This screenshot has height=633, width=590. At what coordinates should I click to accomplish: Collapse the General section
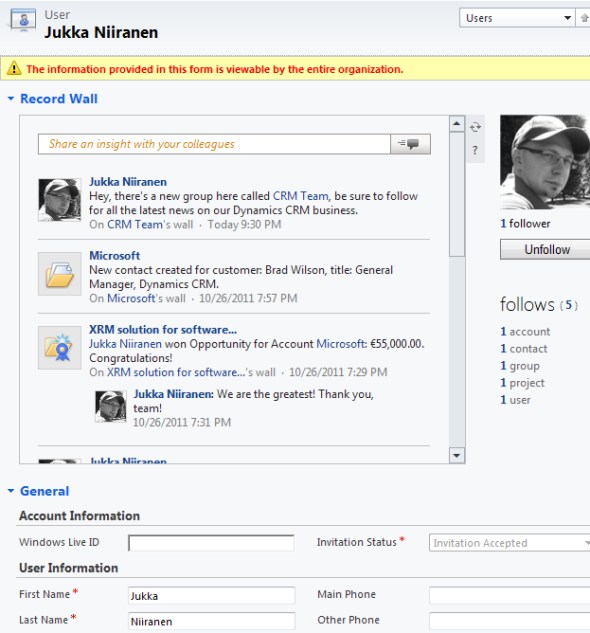pyautogui.click(x=10, y=491)
